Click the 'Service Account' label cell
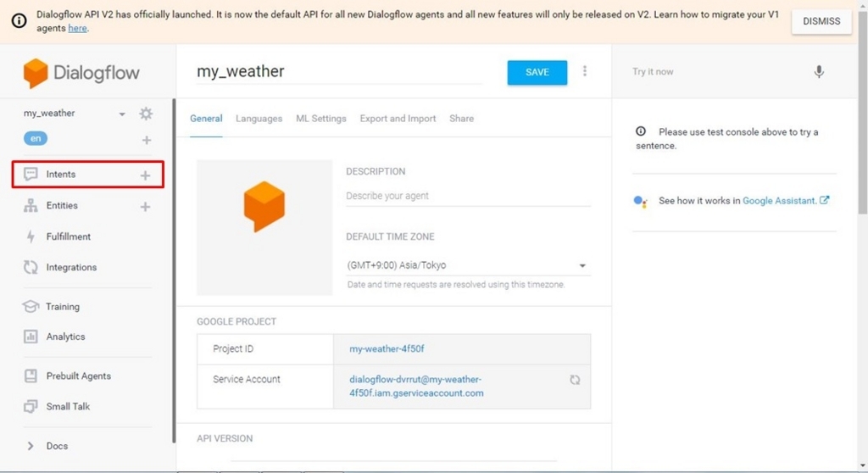The width and height of the screenshot is (868, 473). (x=265, y=387)
